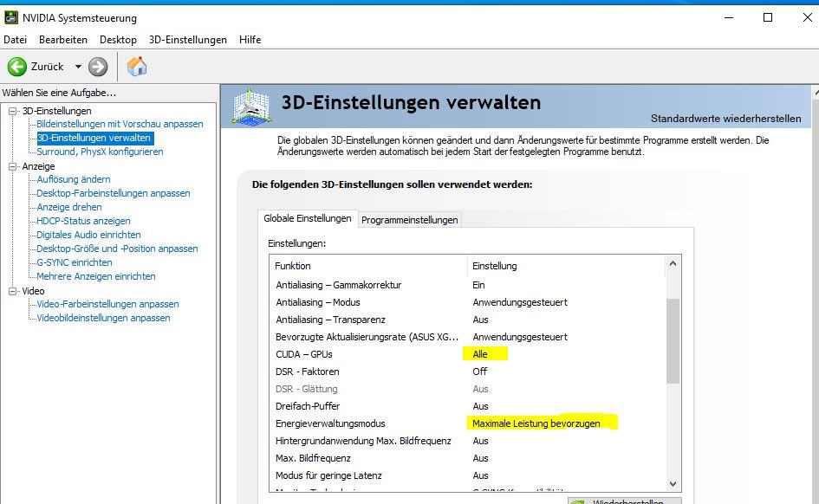Screen dimensions: 819x504
Task: Click Modus für geringe Latenz value Aus
Action: 480,475
